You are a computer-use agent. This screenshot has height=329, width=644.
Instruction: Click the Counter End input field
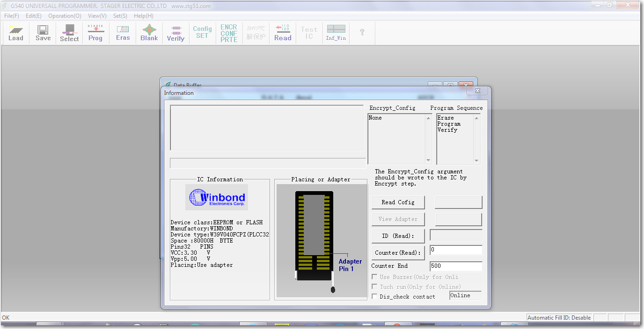coord(455,266)
